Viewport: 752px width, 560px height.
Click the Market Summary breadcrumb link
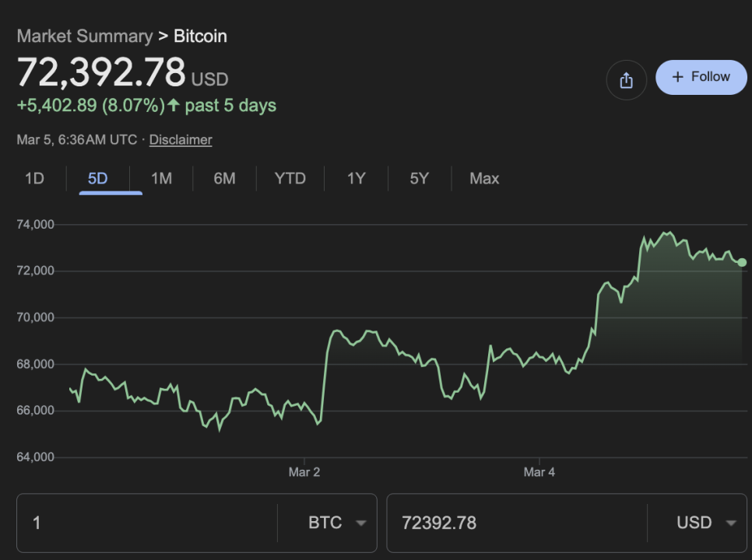(x=84, y=37)
